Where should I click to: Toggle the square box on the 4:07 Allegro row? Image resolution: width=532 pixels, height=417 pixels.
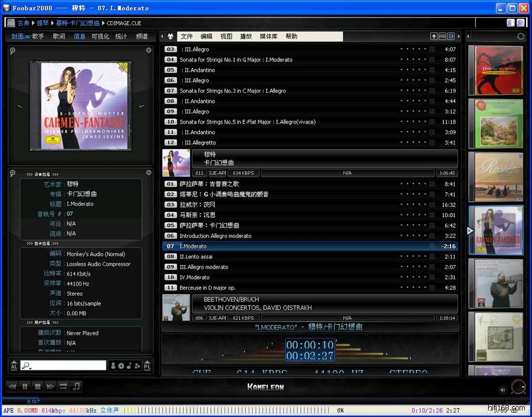point(432,50)
